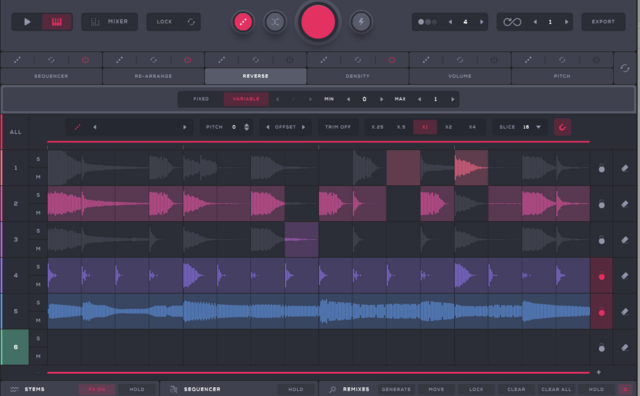Select Variable mode
Screen dimensions: 640x396
246,99
